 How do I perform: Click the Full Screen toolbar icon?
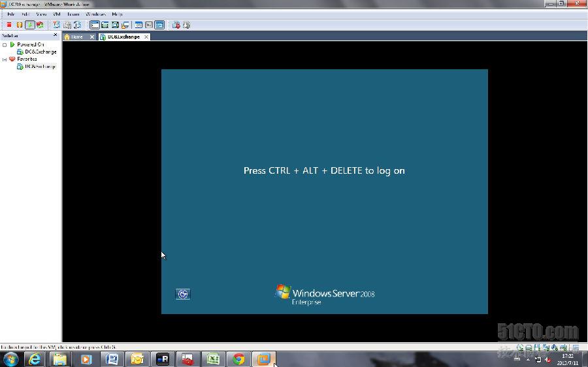point(115,25)
